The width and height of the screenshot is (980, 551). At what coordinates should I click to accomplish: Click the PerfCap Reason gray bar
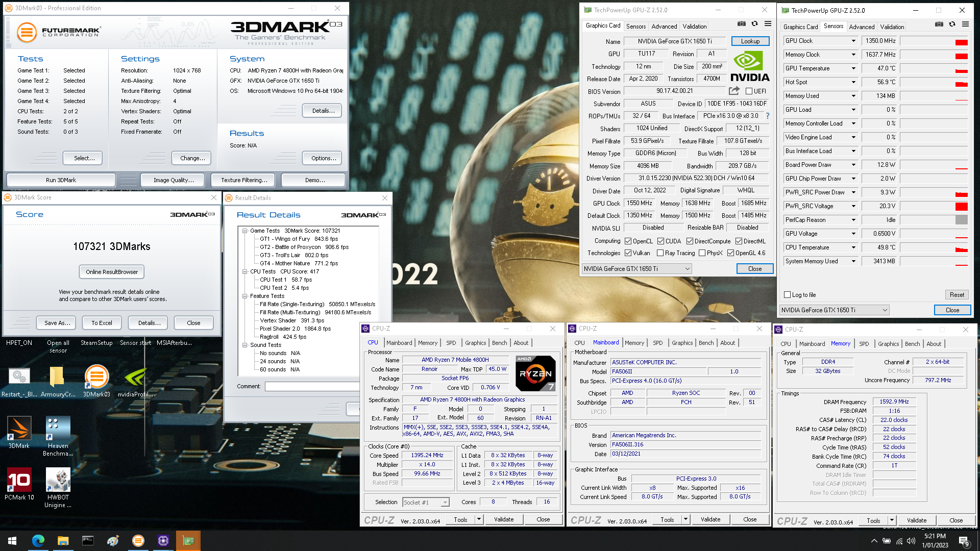tap(961, 220)
